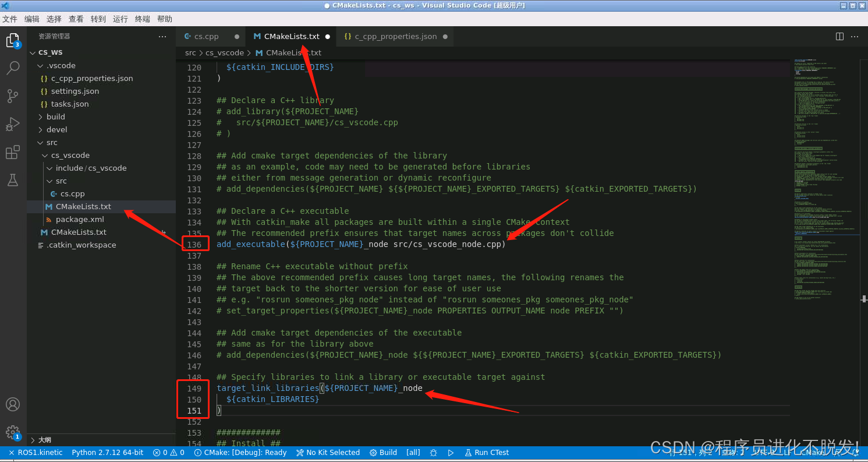Open the 选择 menu
Image resolution: width=868 pixels, height=462 pixels.
click(x=54, y=19)
